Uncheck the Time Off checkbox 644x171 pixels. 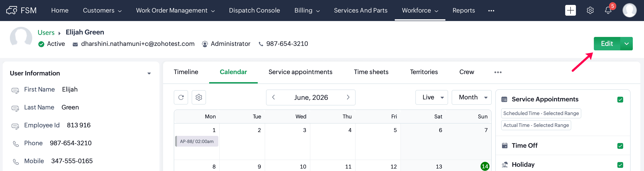(620, 146)
